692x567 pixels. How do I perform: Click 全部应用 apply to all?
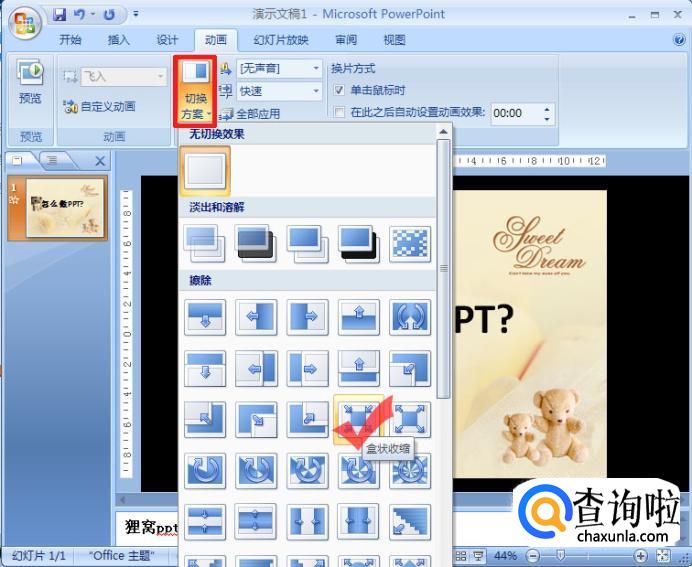(x=250, y=114)
